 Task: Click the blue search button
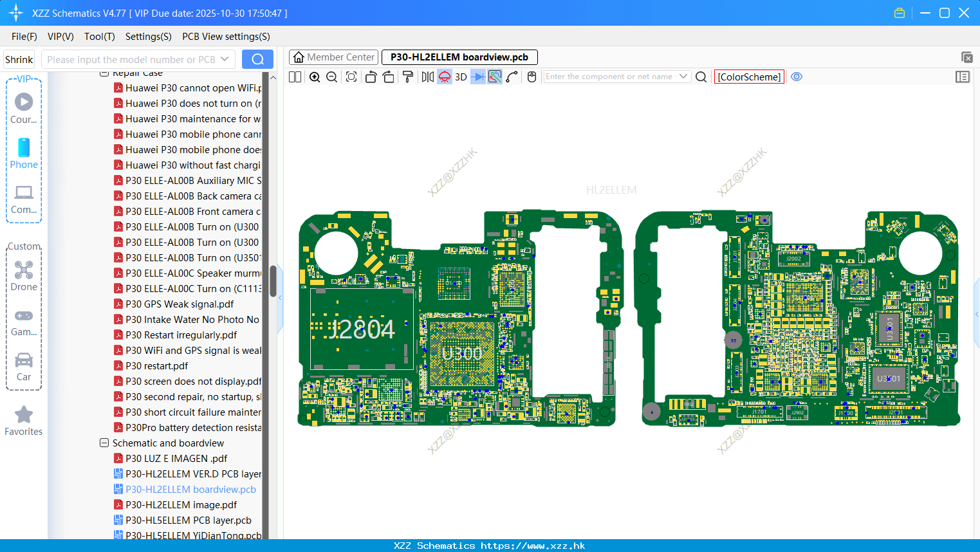257,59
